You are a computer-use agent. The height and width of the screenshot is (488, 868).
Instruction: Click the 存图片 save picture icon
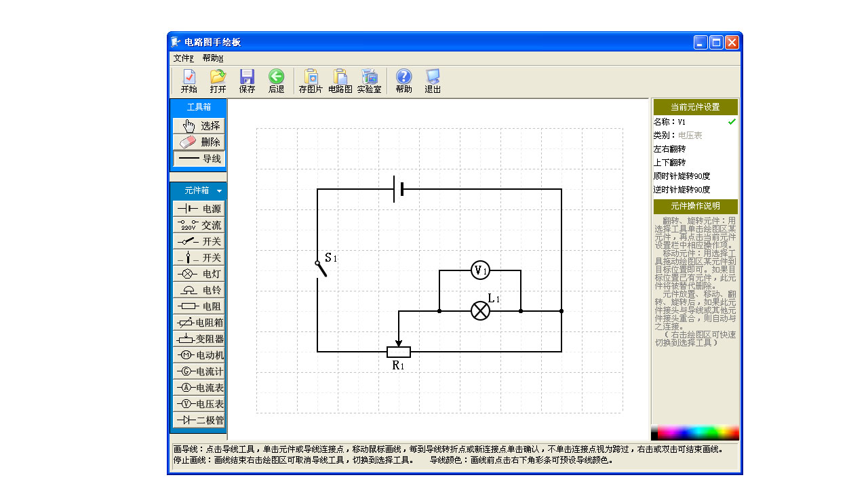pos(311,81)
